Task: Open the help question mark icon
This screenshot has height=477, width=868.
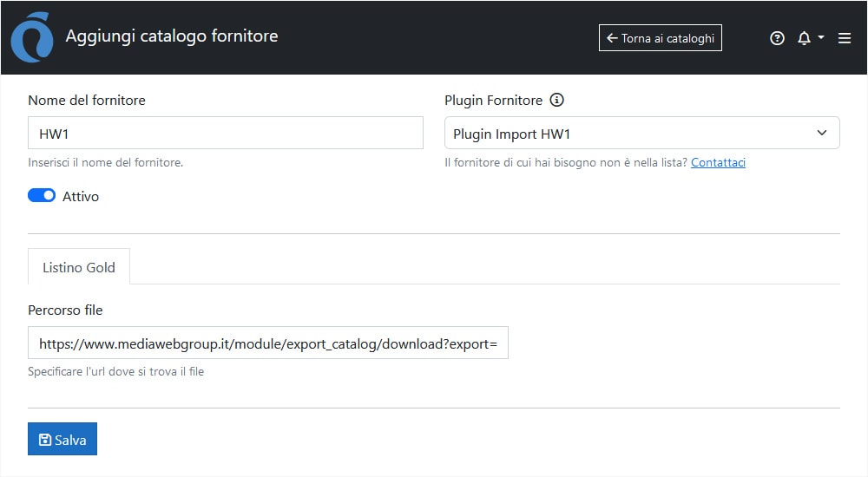Action: coord(777,38)
